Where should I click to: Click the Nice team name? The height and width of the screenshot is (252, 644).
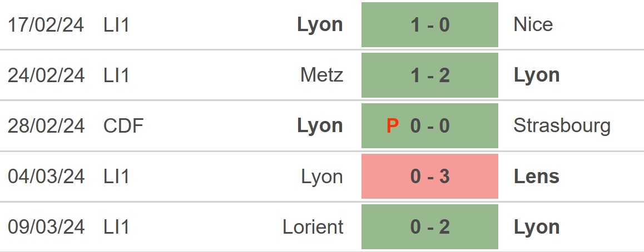pos(533,24)
